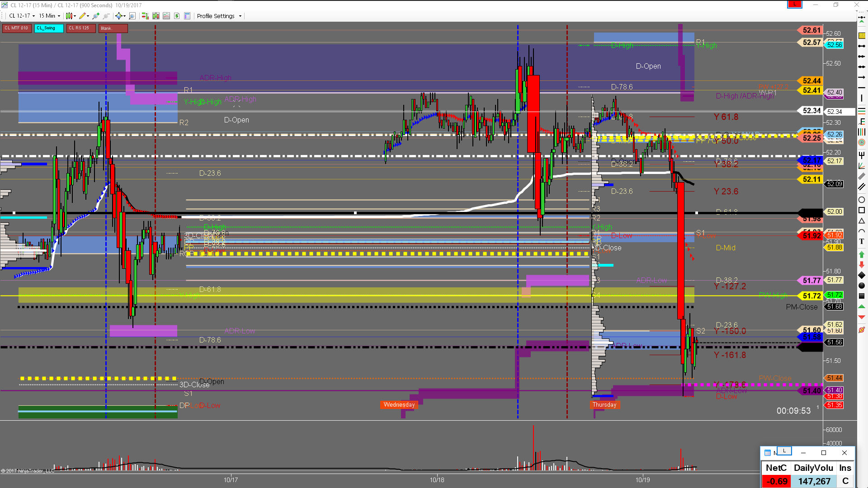The height and width of the screenshot is (488, 868).
Task: Open the Chart Trader dollar icon
Action: point(177,16)
